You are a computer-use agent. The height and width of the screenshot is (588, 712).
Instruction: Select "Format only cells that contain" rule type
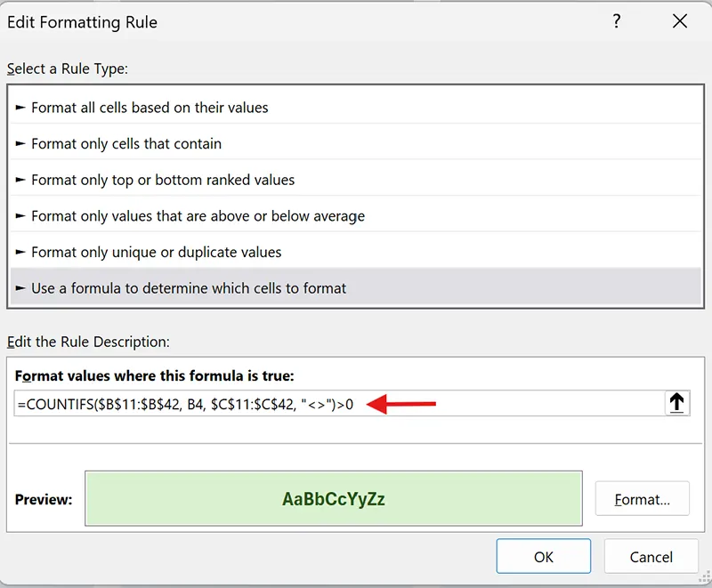pyautogui.click(x=126, y=144)
